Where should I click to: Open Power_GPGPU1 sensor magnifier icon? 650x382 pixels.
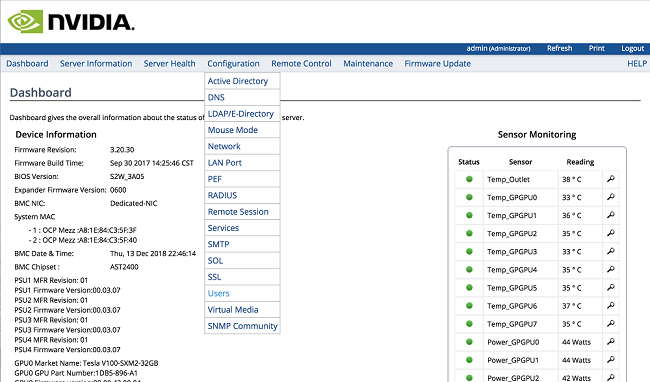pyautogui.click(x=611, y=360)
